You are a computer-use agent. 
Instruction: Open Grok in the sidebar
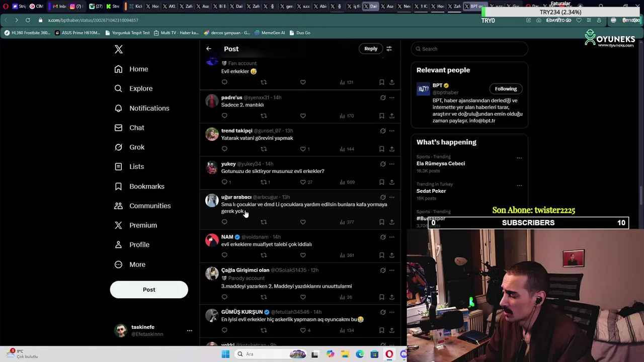pos(129,147)
